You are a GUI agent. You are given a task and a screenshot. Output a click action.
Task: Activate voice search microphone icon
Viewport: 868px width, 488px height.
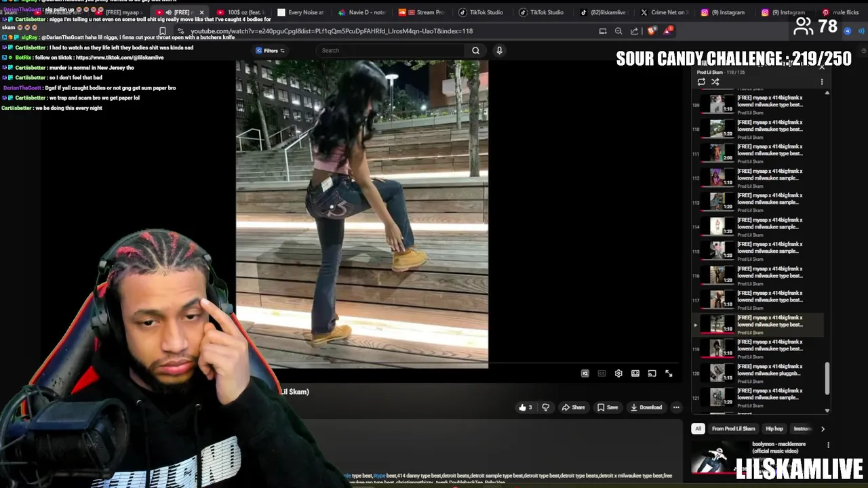coord(499,50)
